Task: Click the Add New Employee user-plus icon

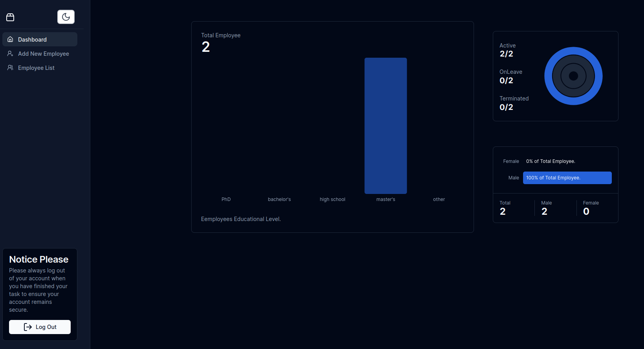Action: (10, 53)
